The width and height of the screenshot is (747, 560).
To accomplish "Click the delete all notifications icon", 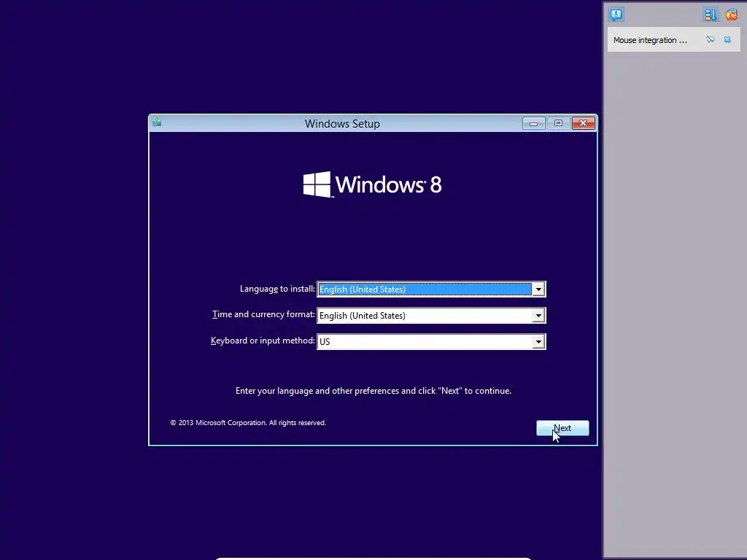I will click(731, 15).
